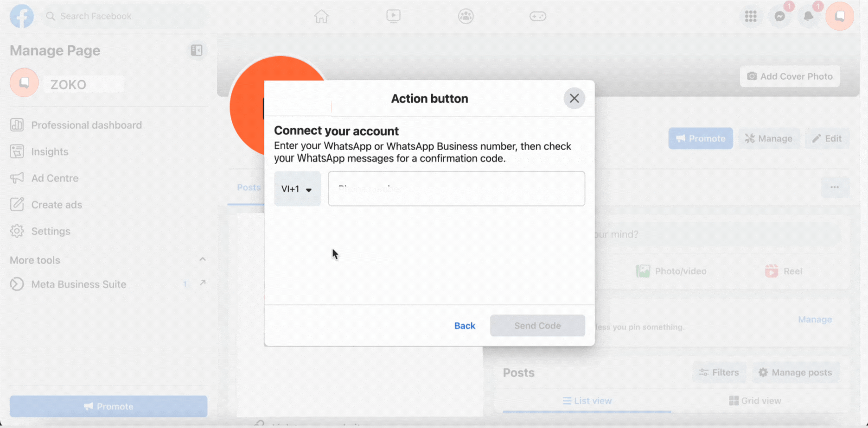Choose the Reel post option

[784, 271]
